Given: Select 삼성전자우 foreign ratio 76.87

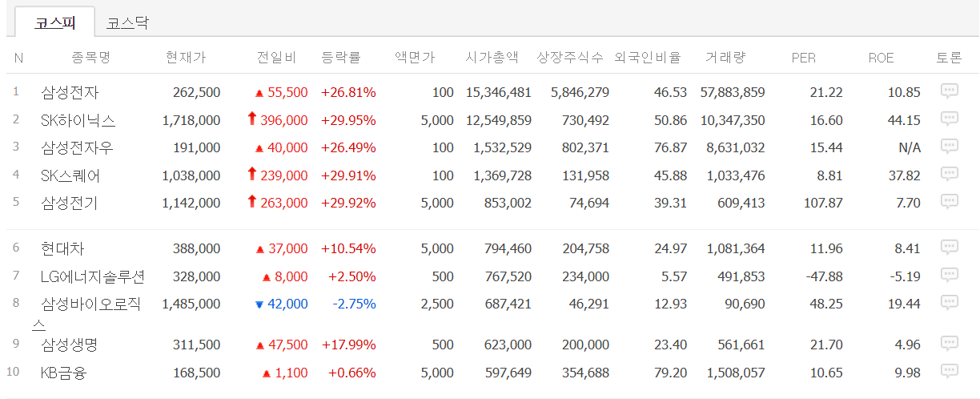Looking at the screenshot, I should pyautogui.click(x=670, y=147).
